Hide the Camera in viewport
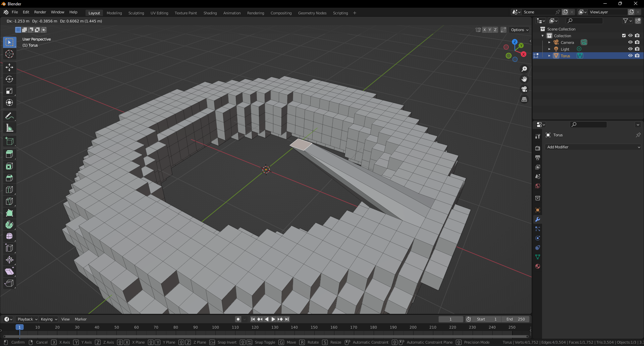 click(630, 42)
